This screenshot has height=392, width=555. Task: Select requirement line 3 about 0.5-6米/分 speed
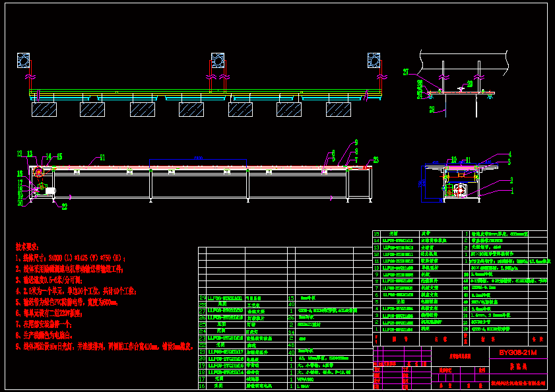pyautogui.click(x=49, y=280)
